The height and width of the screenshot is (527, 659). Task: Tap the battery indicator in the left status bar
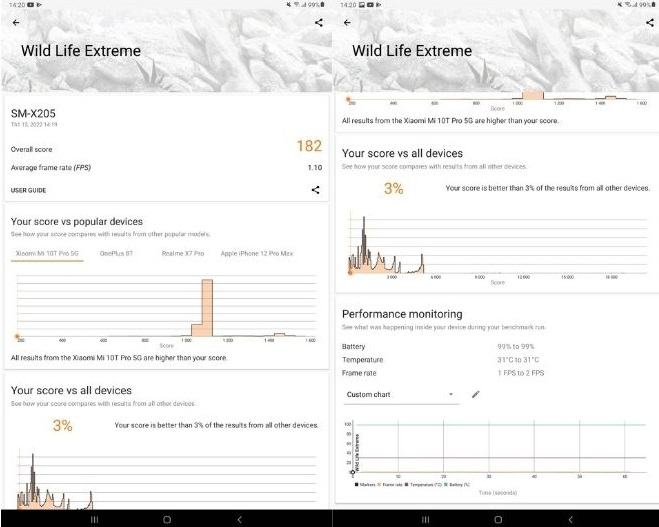click(x=322, y=5)
